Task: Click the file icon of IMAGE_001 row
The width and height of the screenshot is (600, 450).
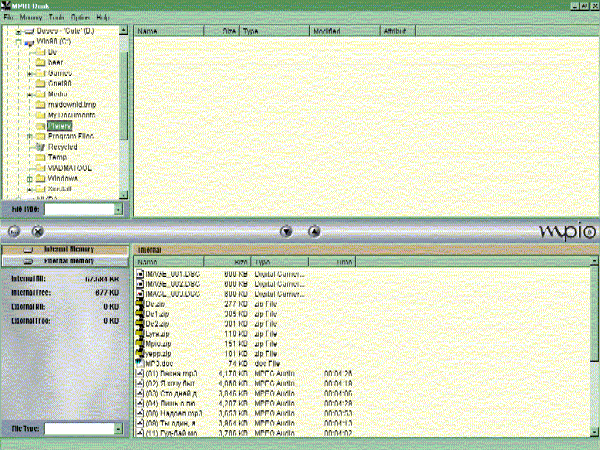Action: click(140, 274)
